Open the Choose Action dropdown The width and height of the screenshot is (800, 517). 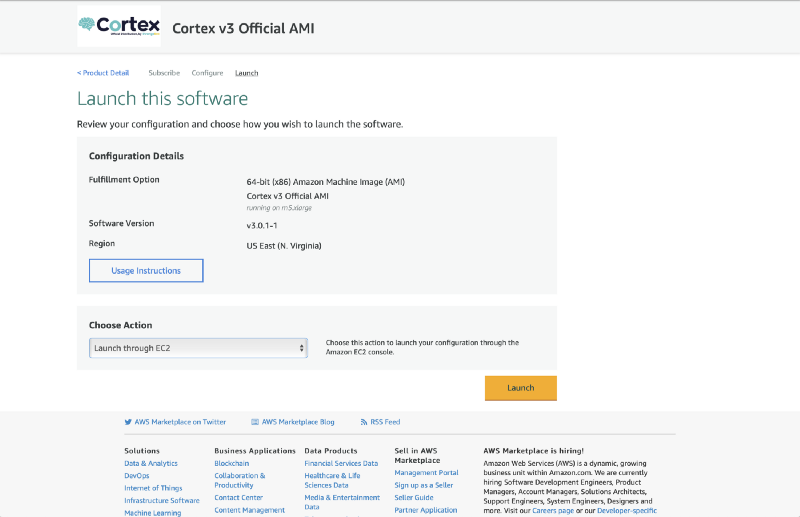pos(198,348)
